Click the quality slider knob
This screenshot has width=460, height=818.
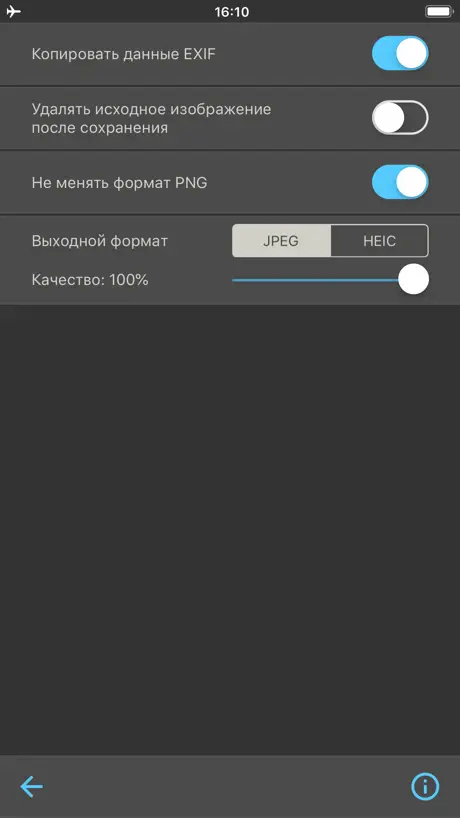pyautogui.click(x=414, y=280)
